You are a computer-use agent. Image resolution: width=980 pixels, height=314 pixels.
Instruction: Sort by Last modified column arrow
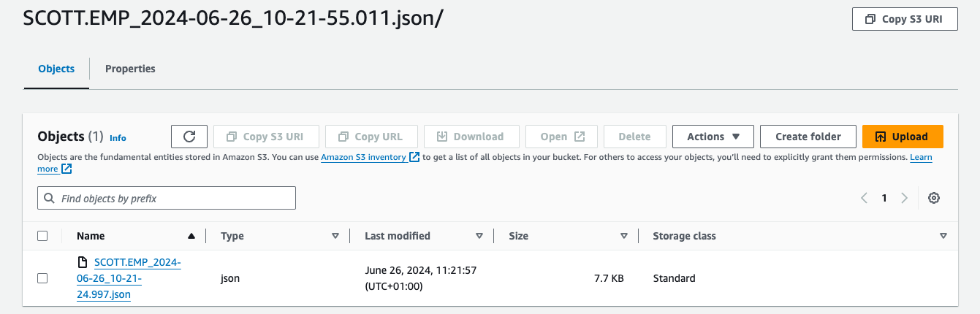click(479, 236)
